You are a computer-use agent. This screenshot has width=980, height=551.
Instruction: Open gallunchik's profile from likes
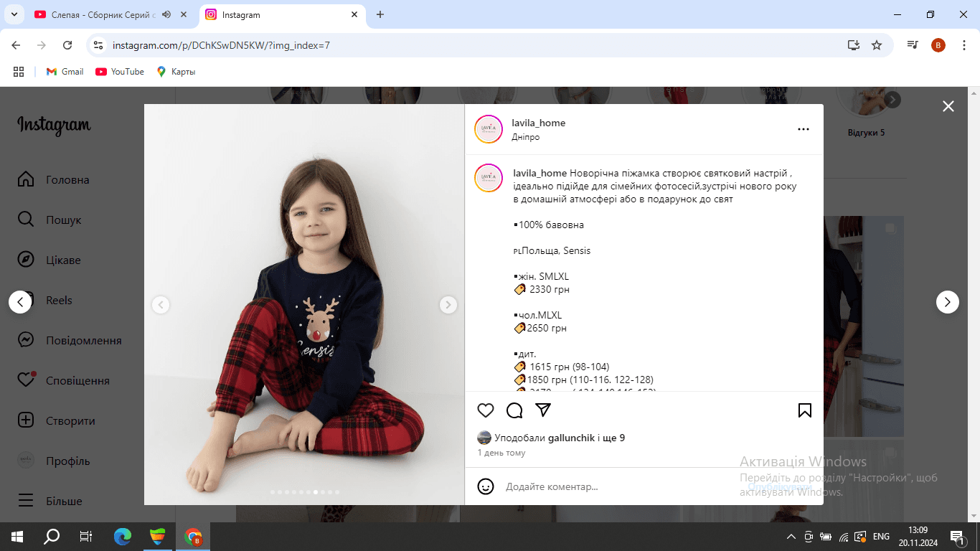(571, 438)
